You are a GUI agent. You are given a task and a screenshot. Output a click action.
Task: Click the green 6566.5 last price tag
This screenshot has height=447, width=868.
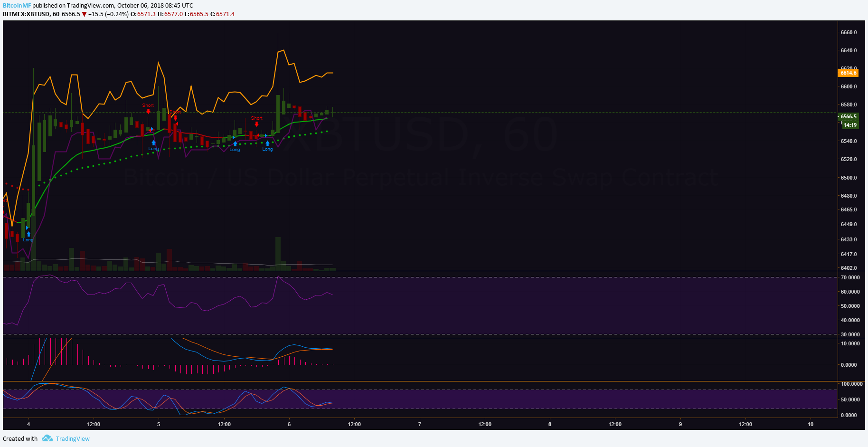[x=848, y=116]
